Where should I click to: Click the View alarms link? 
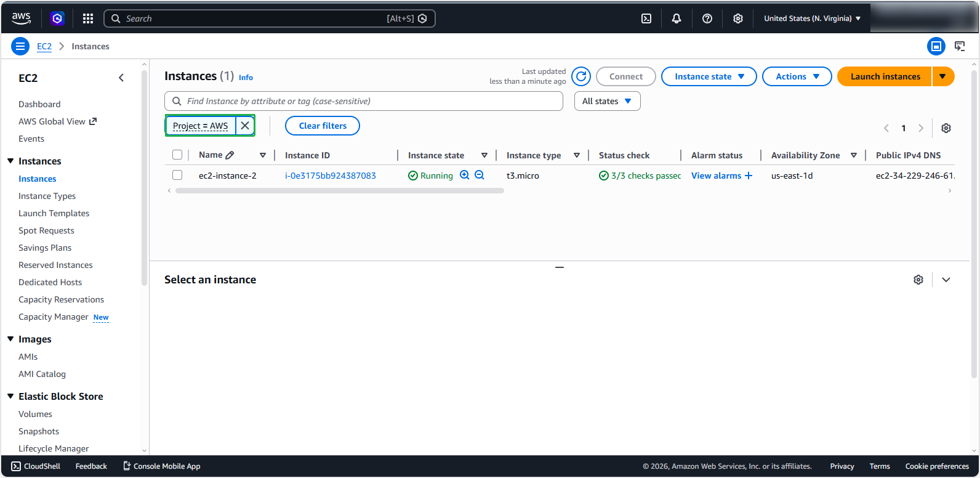click(716, 176)
